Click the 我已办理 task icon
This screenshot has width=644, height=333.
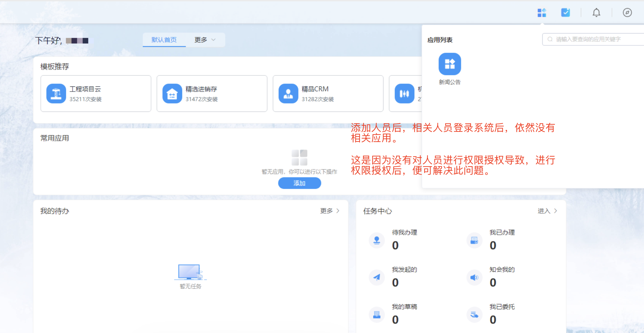474,240
